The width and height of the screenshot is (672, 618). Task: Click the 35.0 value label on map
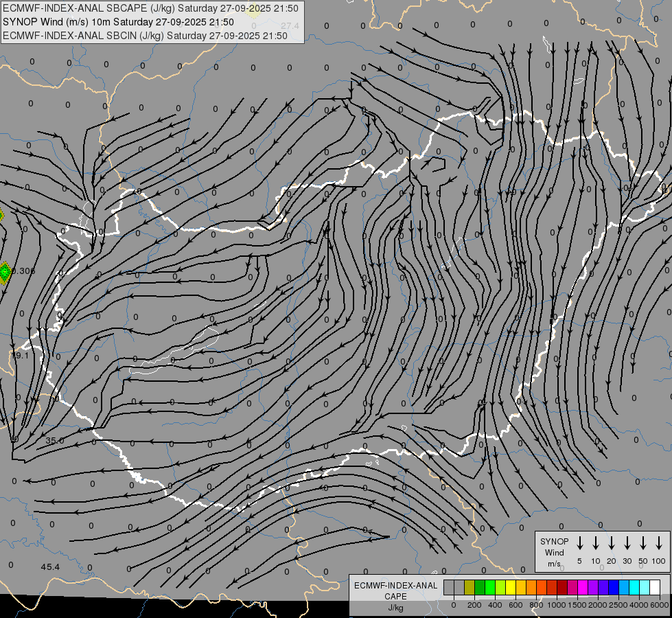(x=55, y=441)
